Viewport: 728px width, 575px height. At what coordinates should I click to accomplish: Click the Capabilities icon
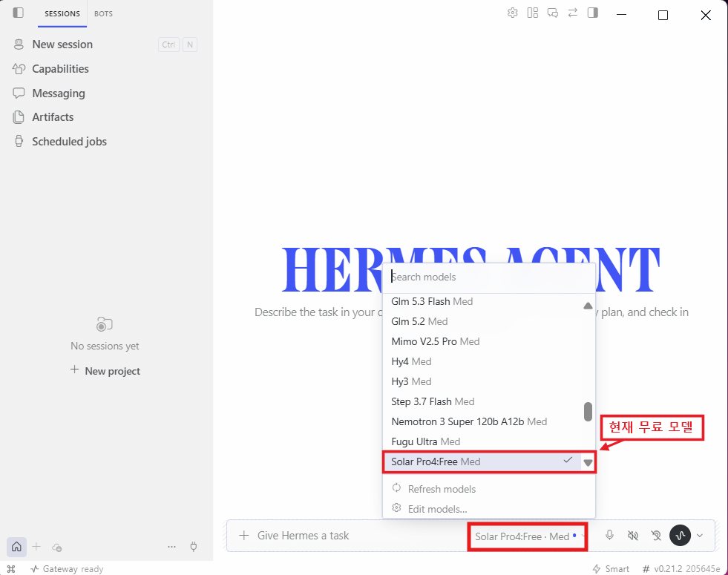pos(19,69)
